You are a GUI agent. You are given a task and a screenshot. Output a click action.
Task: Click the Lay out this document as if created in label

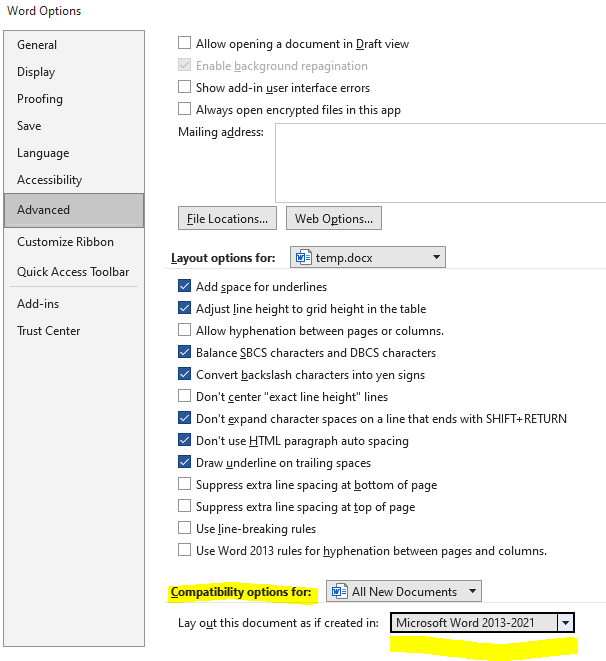[x=278, y=623]
